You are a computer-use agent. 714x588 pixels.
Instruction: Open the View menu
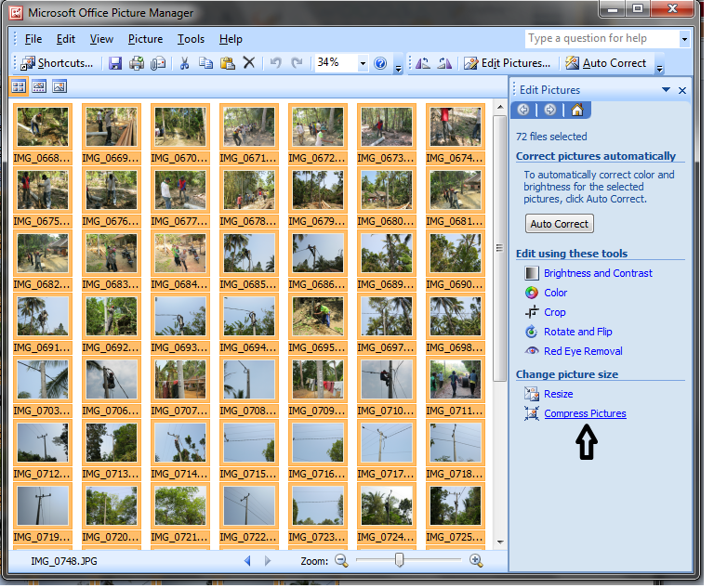(101, 39)
